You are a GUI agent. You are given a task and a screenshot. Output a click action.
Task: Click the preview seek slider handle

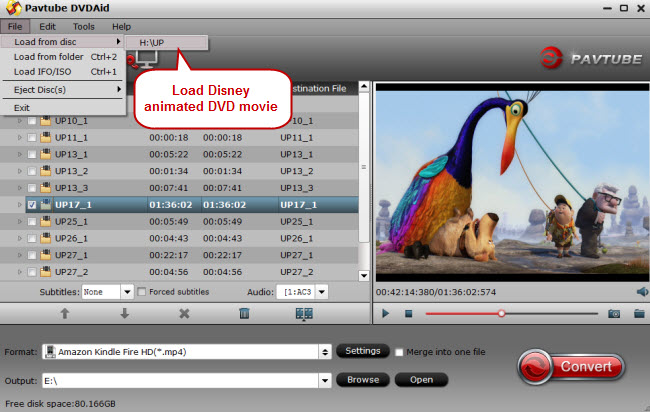tap(502, 313)
